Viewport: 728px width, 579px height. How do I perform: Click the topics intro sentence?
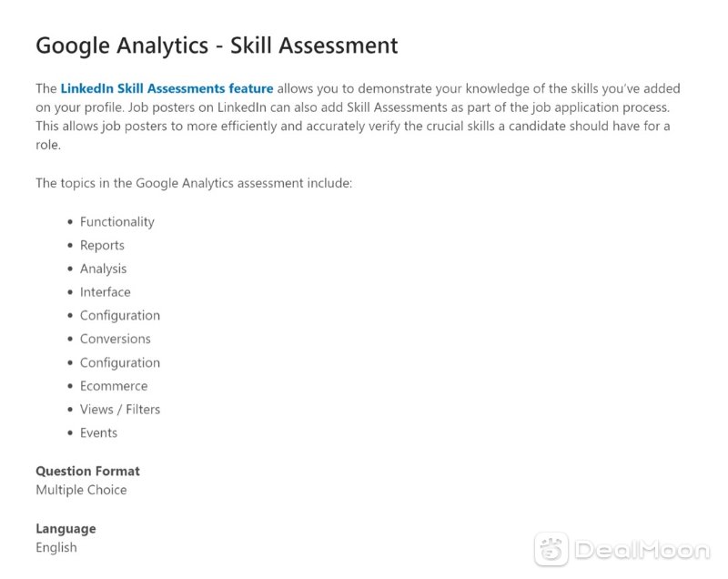click(x=194, y=183)
